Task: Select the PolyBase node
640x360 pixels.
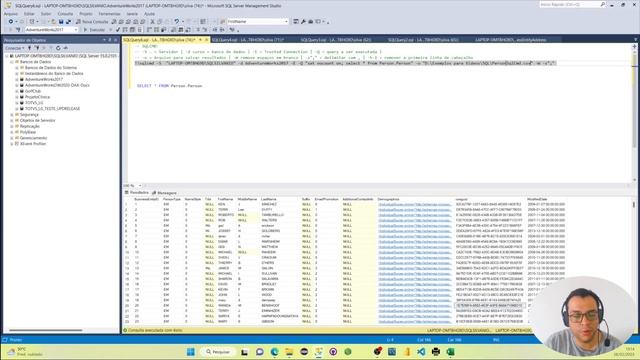Action: point(28,132)
